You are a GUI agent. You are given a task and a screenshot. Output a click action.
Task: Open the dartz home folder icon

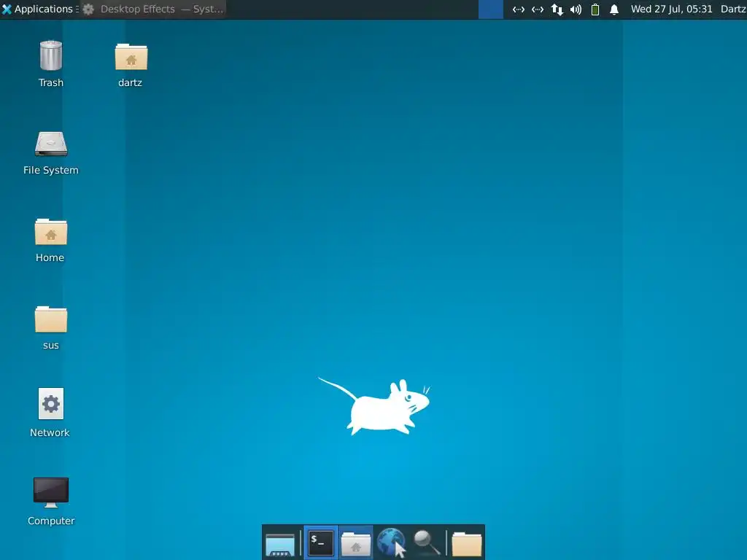(131, 57)
